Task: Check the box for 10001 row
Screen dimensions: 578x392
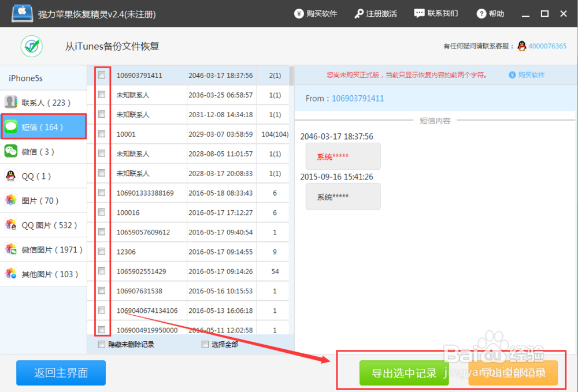Action: 102,133
